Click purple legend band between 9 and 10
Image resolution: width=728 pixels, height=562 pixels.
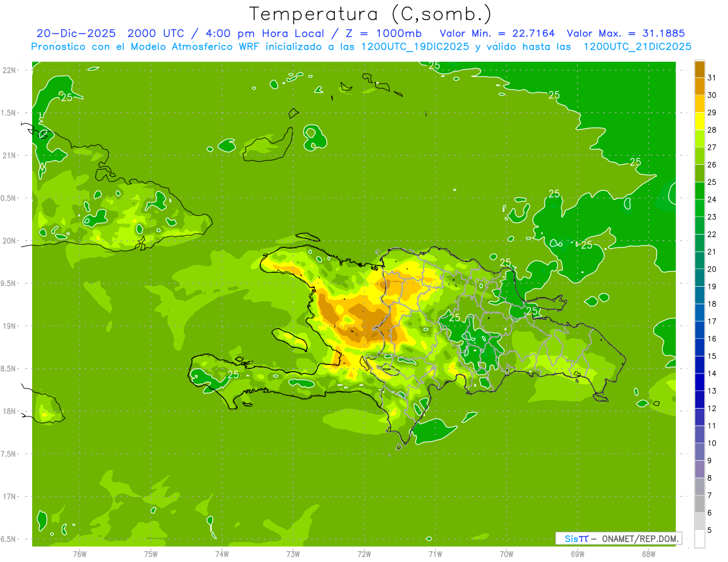click(699, 452)
